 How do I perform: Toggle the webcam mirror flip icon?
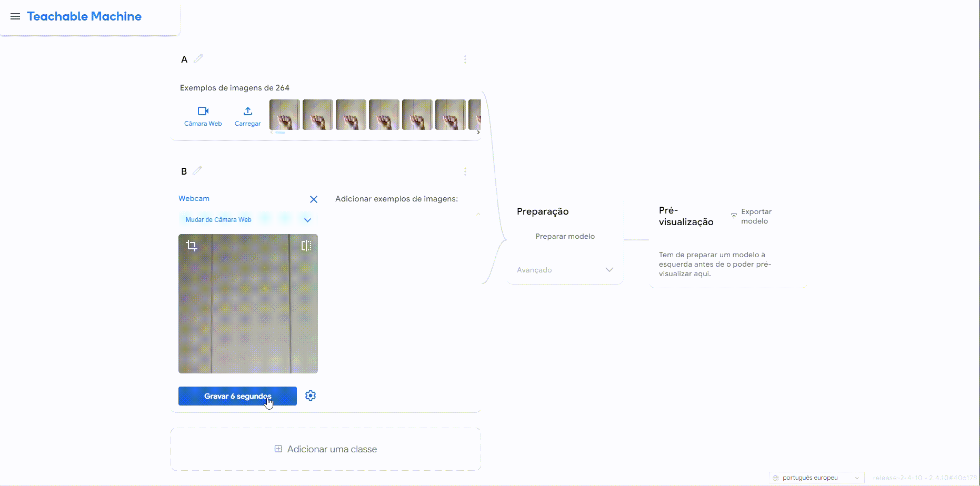[306, 246]
